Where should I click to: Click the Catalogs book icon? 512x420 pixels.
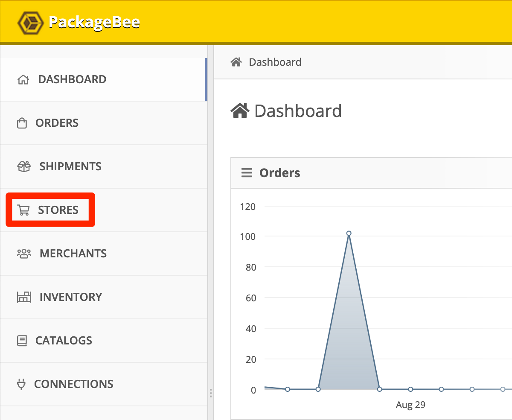tap(22, 341)
